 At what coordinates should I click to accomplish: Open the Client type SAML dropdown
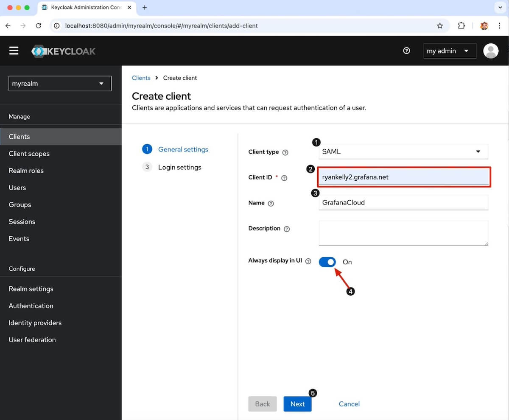point(403,151)
